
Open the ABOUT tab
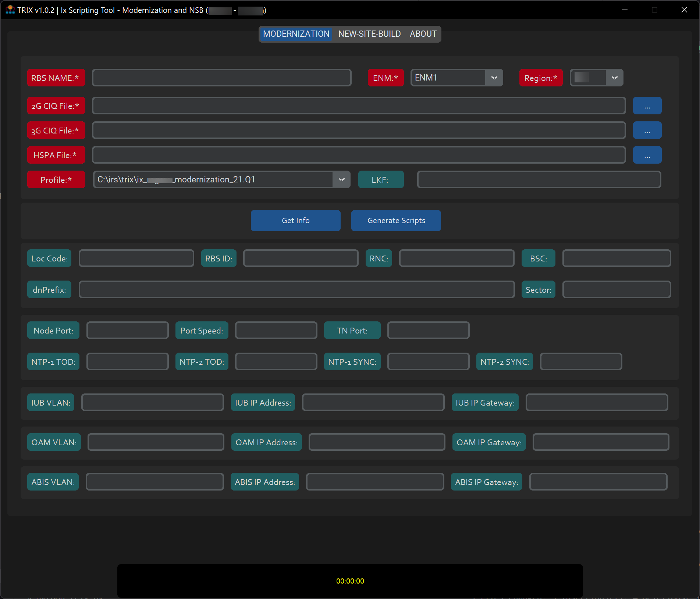coord(423,34)
